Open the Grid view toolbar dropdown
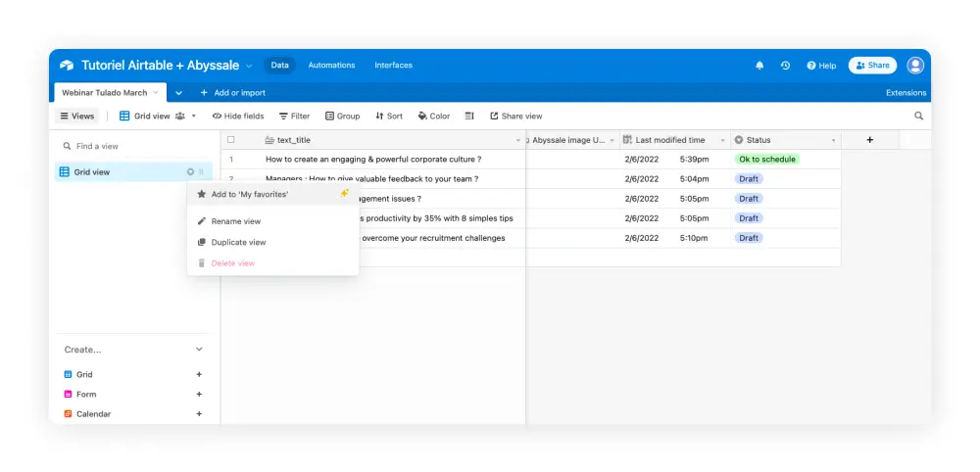The image size is (980, 472). [x=158, y=117]
